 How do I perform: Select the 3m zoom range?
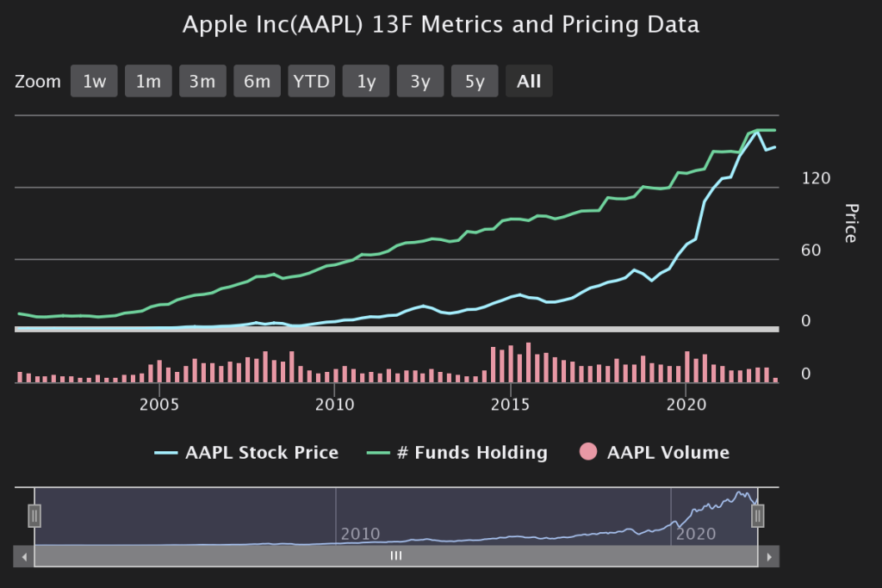coord(202,82)
